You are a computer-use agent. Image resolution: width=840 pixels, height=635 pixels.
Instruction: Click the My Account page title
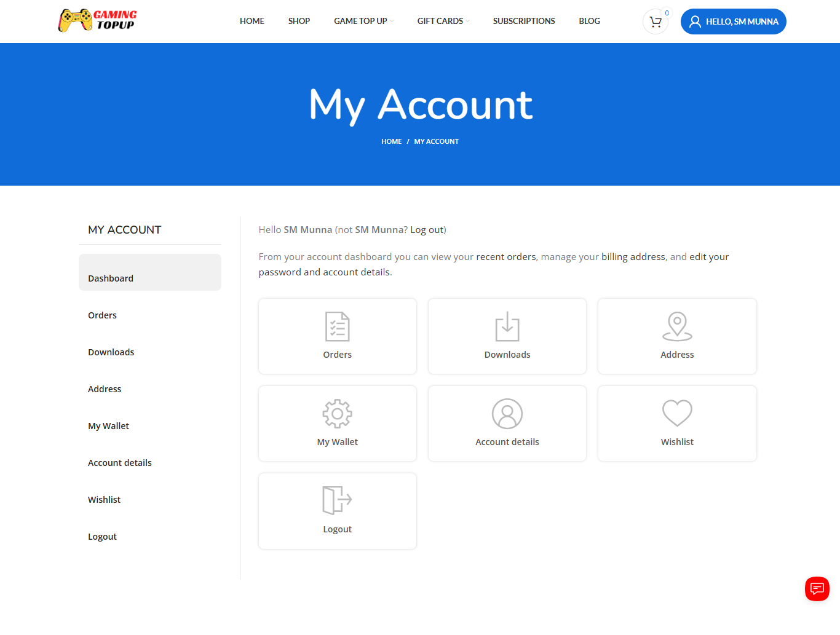click(x=421, y=105)
